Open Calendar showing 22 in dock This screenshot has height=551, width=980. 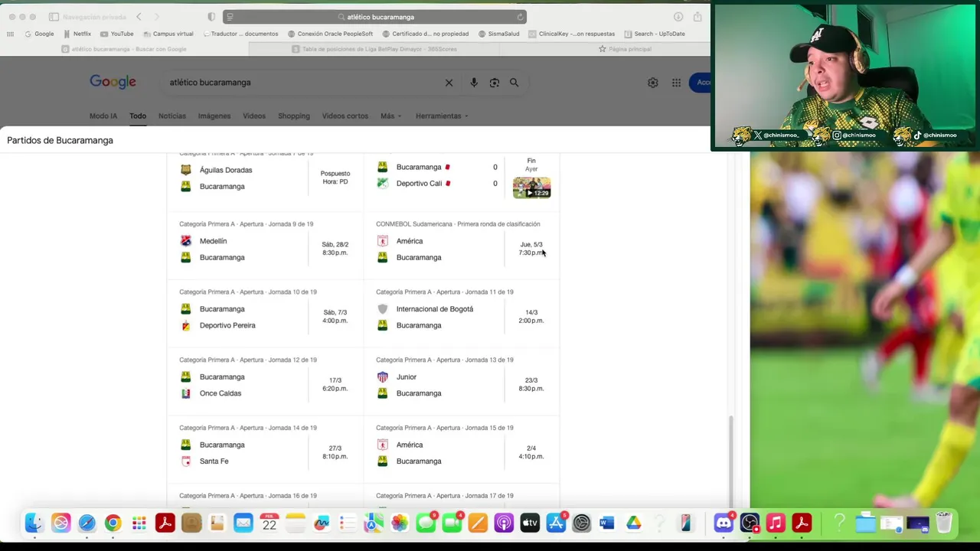pyautogui.click(x=269, y=523)
